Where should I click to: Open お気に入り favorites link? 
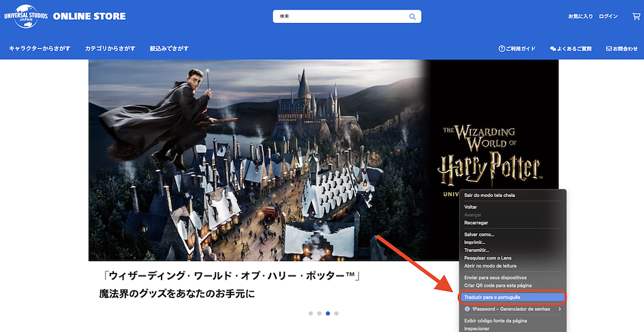tap(581, 16)
